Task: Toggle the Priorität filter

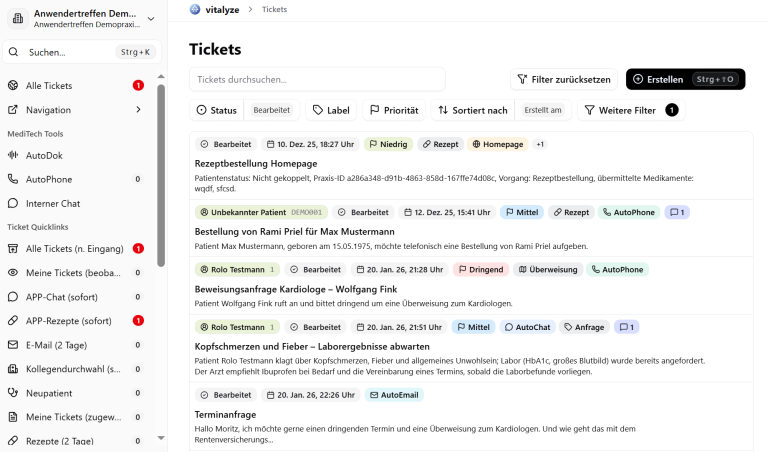Action: pyautogui.click(x=394, y=110)
